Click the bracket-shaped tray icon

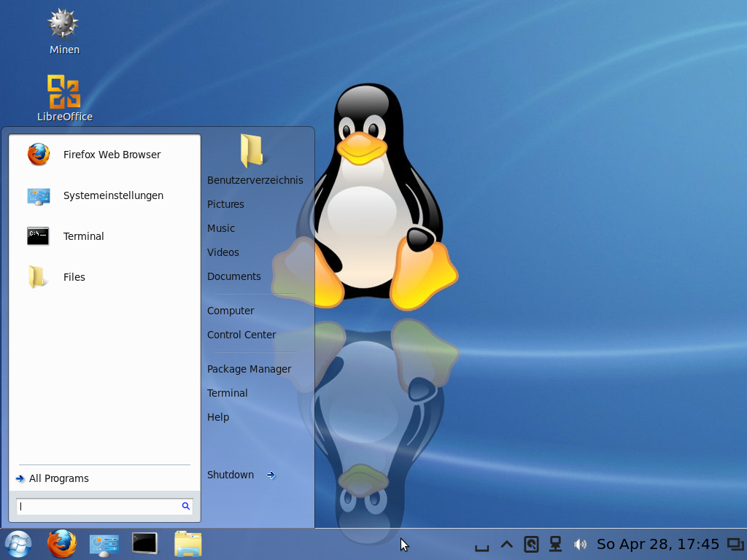pyautogui.click(x=482, y=547)
